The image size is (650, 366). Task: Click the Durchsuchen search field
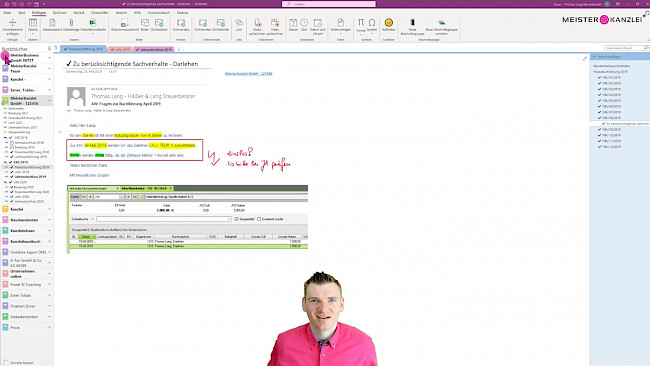[626, 48]
